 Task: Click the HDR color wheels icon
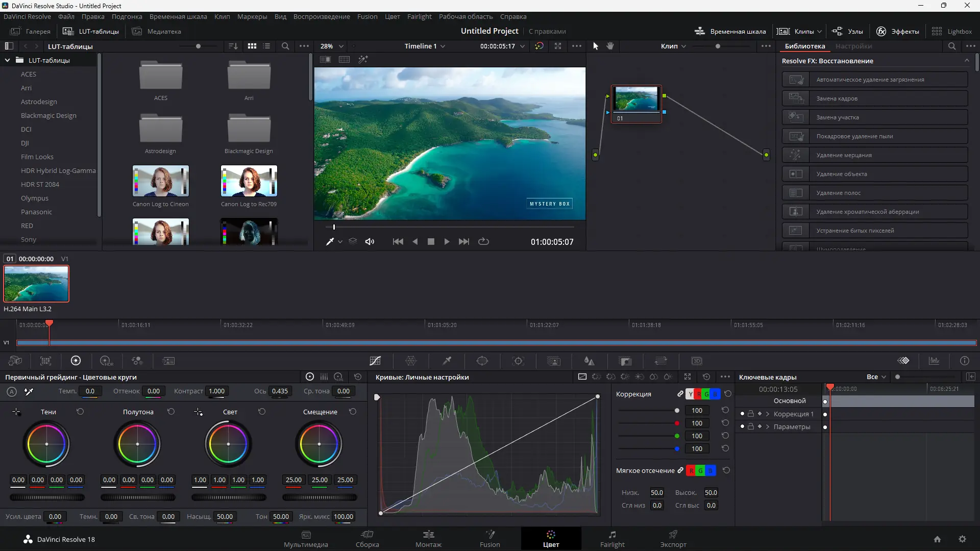106,361
